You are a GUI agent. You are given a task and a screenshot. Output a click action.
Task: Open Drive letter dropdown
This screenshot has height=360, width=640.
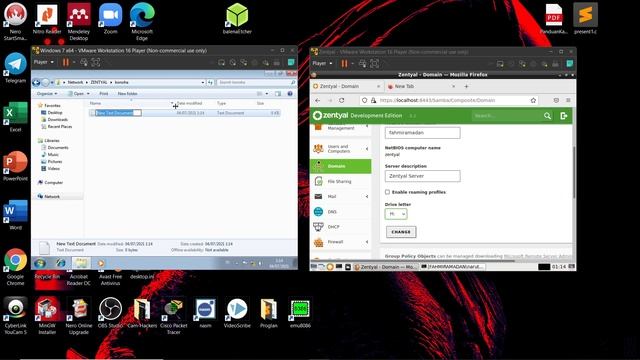pos(396,214)
